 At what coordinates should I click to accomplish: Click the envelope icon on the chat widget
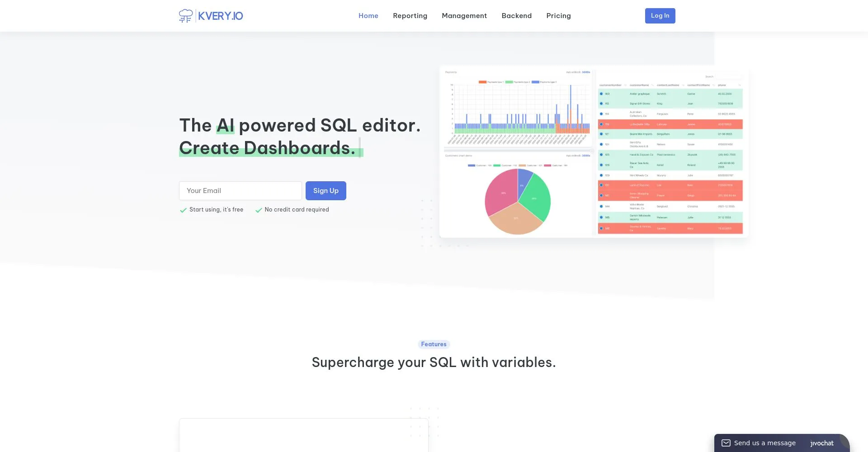pos(726,443)
